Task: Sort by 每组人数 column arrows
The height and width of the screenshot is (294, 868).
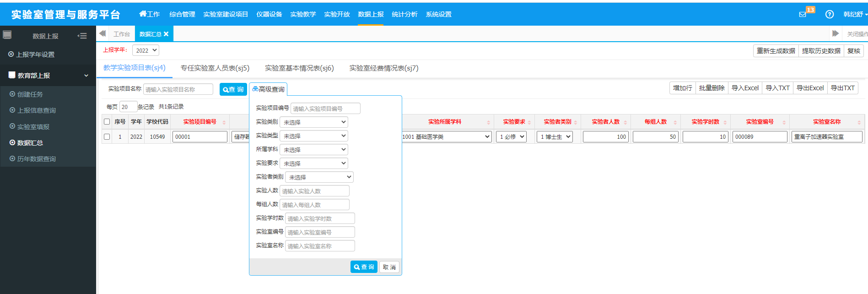Action: [x=675, y=122]
